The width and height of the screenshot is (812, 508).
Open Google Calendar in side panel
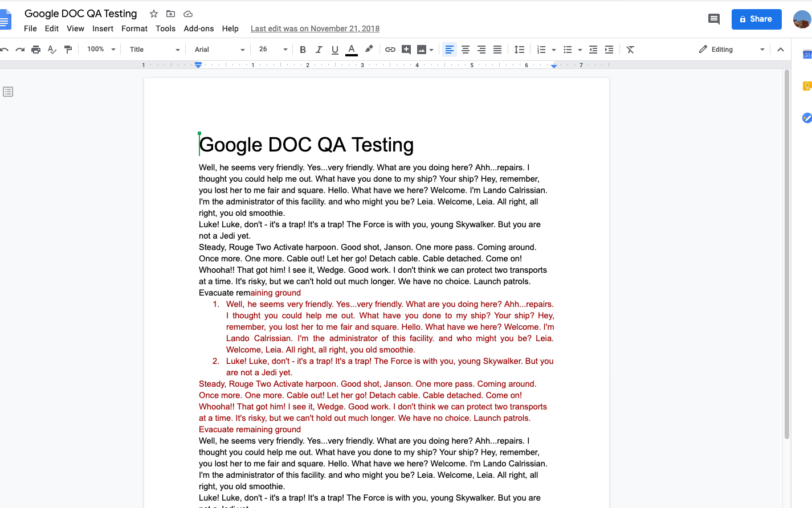click(807, 55)
